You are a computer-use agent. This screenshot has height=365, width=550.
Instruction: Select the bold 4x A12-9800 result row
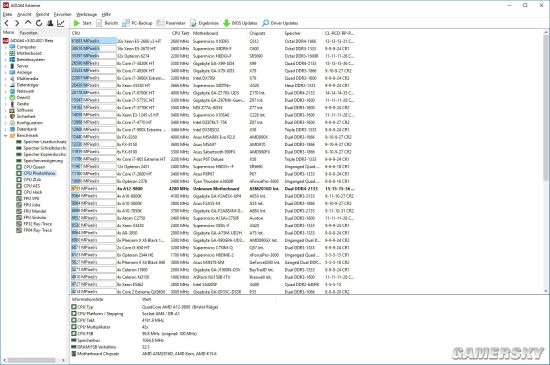pyautogui.click(x=213, y=189)
